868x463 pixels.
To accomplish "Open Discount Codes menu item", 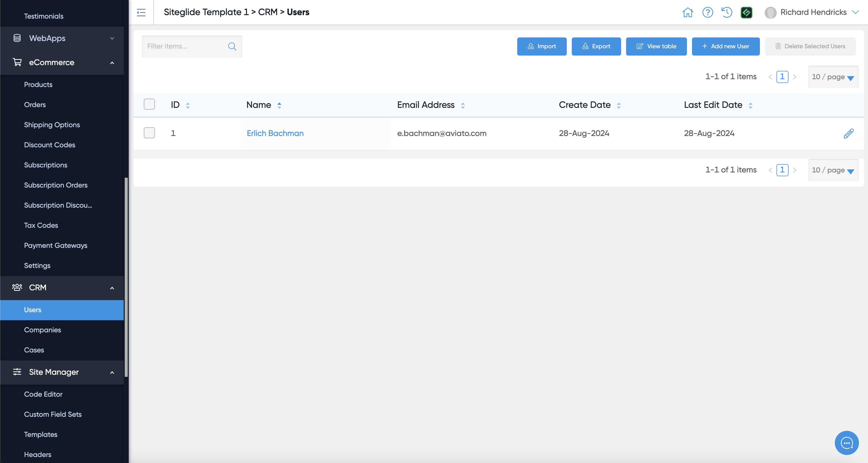I will [x=50, y=145].
